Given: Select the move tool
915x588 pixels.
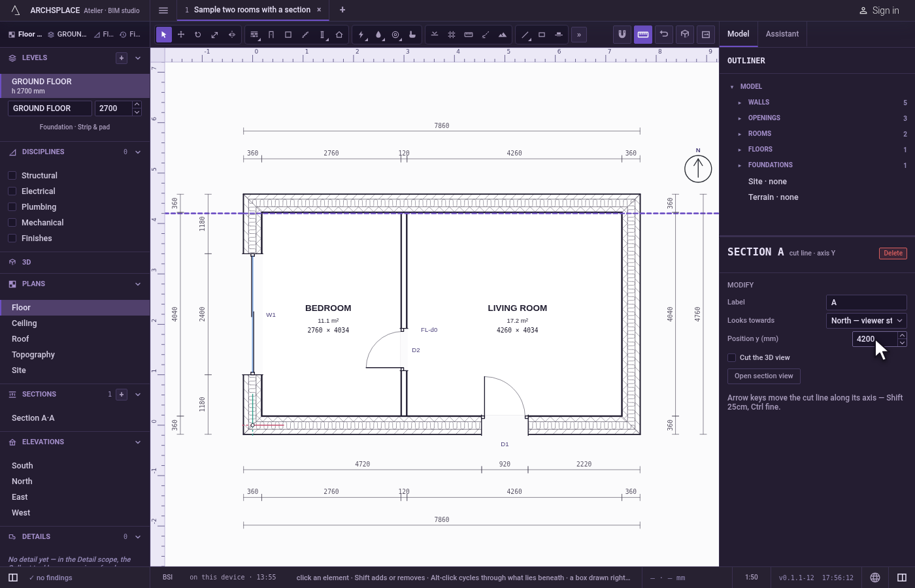Looking at the screenshot, I should tap(181, 35).
